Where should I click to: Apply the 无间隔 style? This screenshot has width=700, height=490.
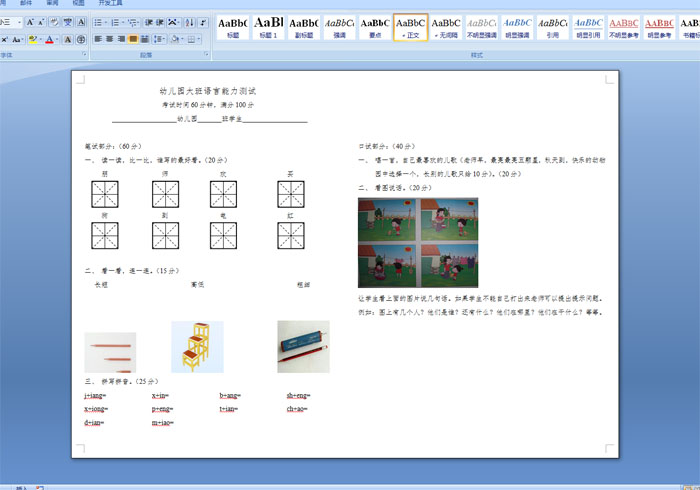coord(446,27)
